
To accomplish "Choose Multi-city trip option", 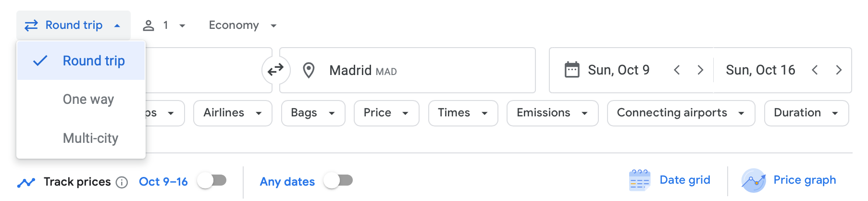I will click(90, 138).
